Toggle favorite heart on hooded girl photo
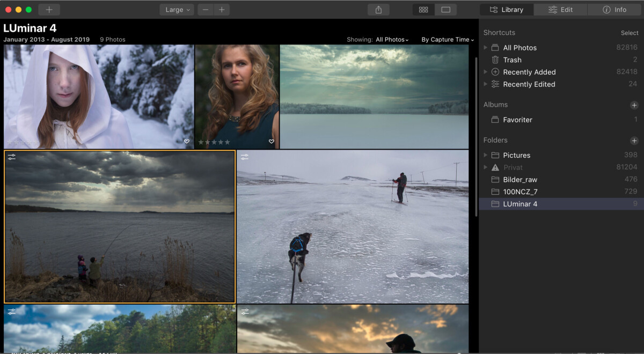The height and width of the screenshot is (354, 644). click(187, 142)
